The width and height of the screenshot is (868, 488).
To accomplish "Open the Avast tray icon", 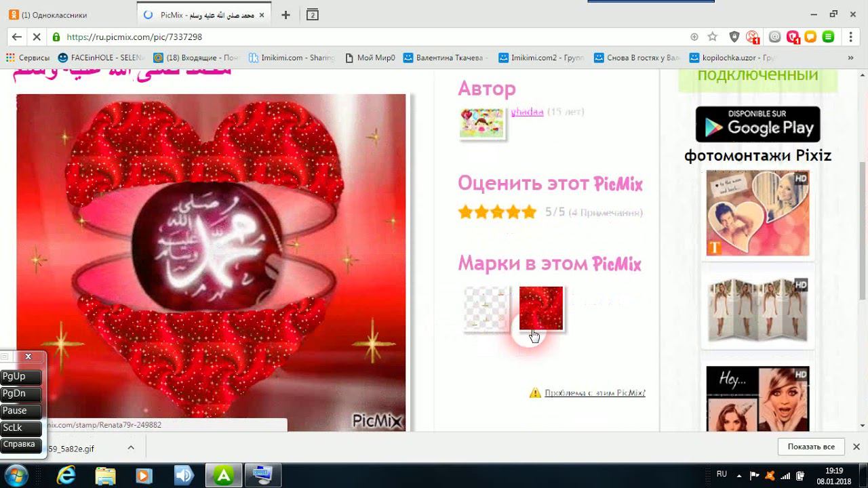I will click(770, 475).
